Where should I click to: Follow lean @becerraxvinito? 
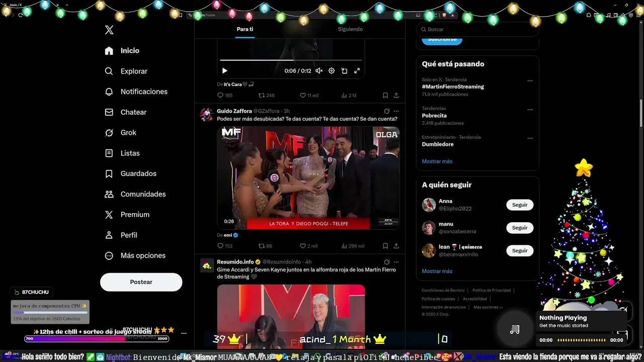[x=520, y=250]
